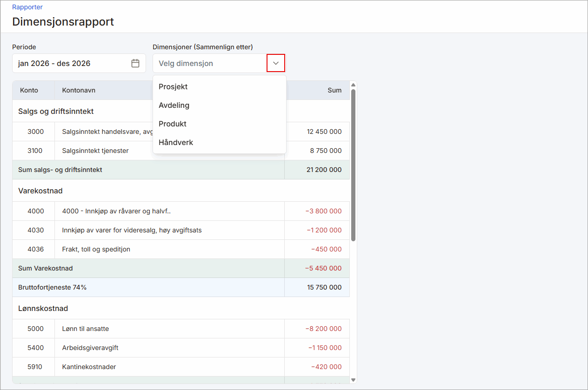The height and width of the screenshot is (390, 588).
Task: Click the Sum Varekostnad row label
Action: pos(46,268)
